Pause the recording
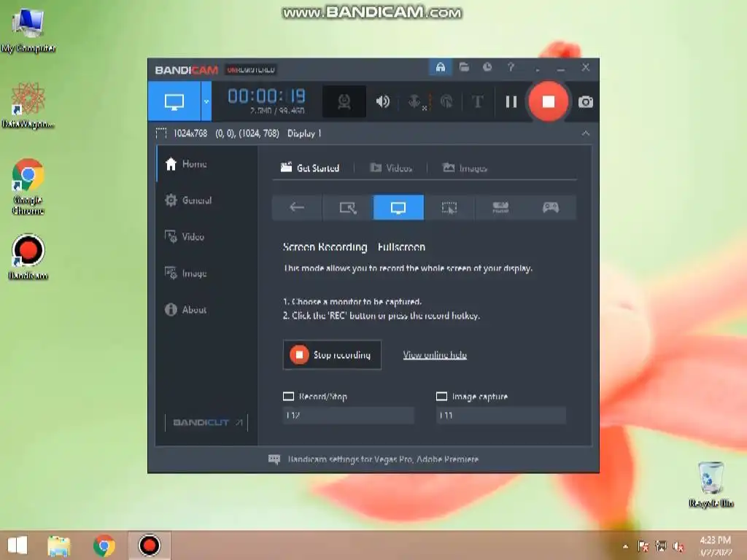 (511, 101)
